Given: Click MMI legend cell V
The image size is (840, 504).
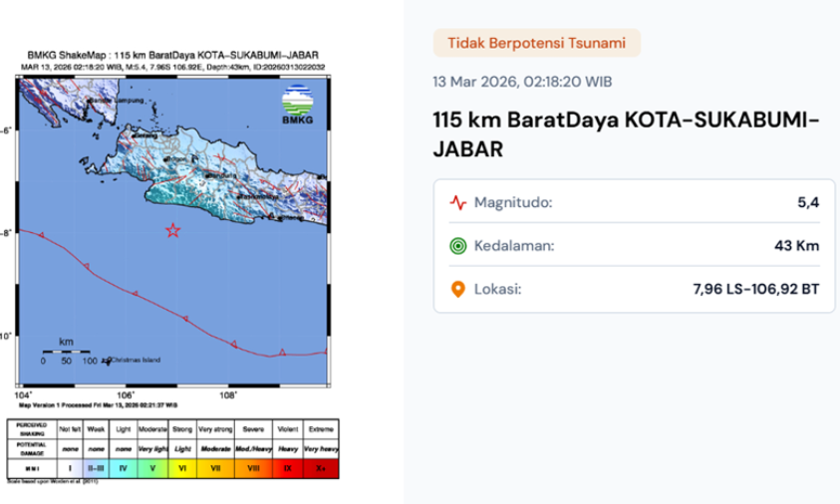Looking at the screenshot, I should pyautogui.click(x=152, y=468).
